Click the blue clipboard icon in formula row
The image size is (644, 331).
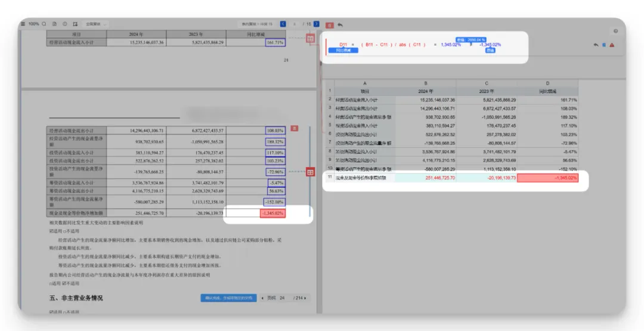pos(604,45)
